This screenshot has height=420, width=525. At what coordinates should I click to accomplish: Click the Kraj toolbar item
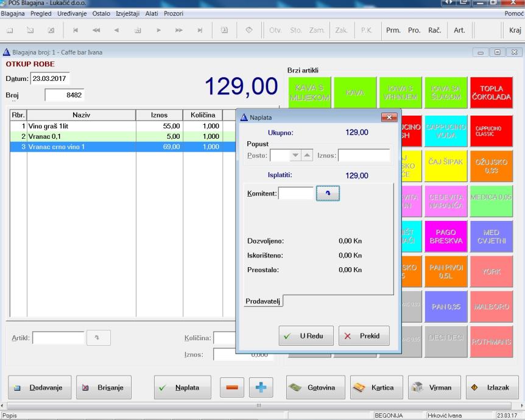click(515, 30)
